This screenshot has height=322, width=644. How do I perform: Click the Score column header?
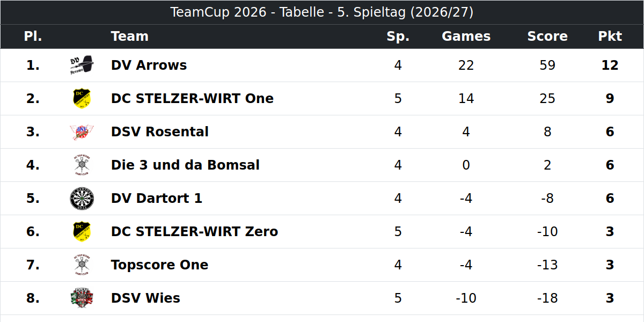(x=547, y=36)
